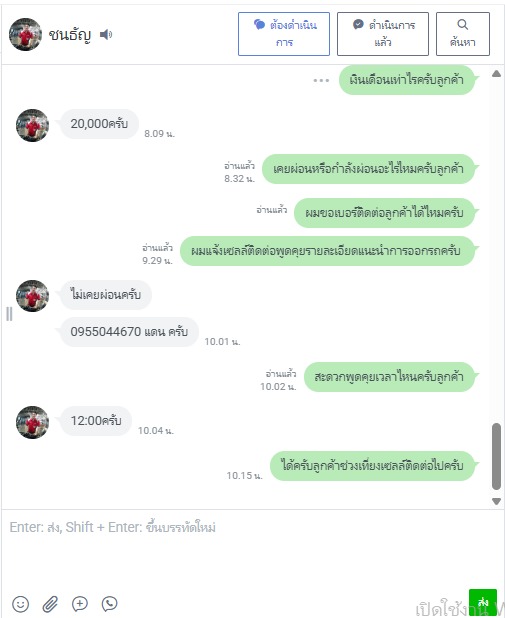This screenshot has width=505, height=618.
Task: Toggle notification speaker icon beside ชนธัญ
Action: click(106, 35)
